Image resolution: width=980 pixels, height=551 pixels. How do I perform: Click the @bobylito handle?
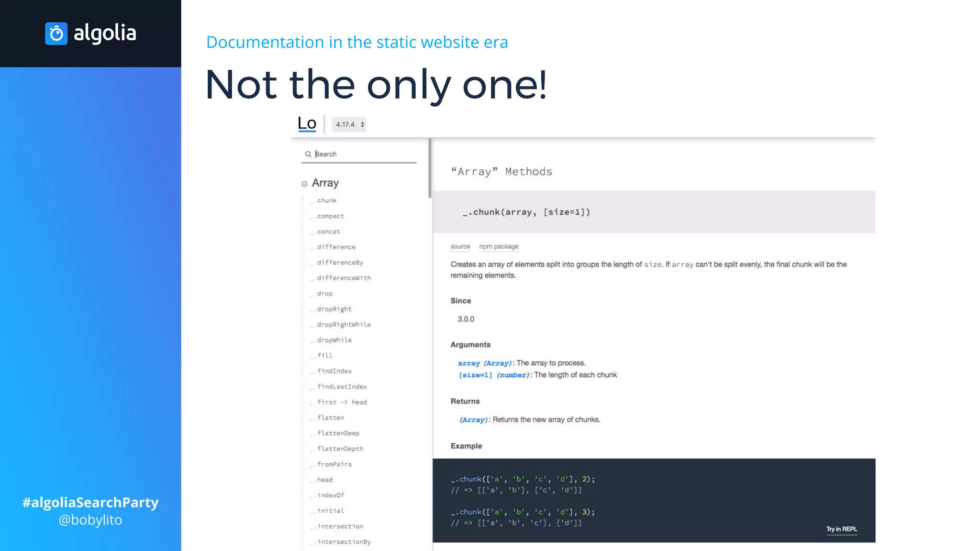(x=90, y=520)
